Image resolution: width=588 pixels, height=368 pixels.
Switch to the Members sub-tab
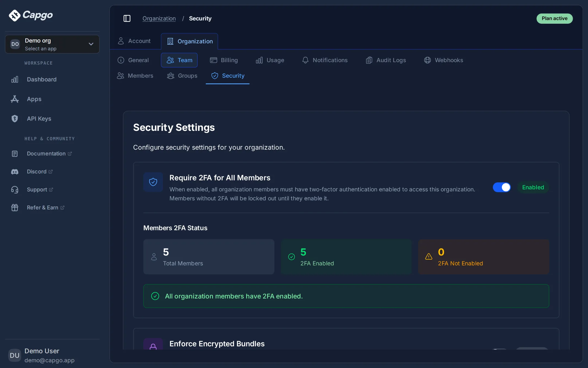[x=135, y=76]
